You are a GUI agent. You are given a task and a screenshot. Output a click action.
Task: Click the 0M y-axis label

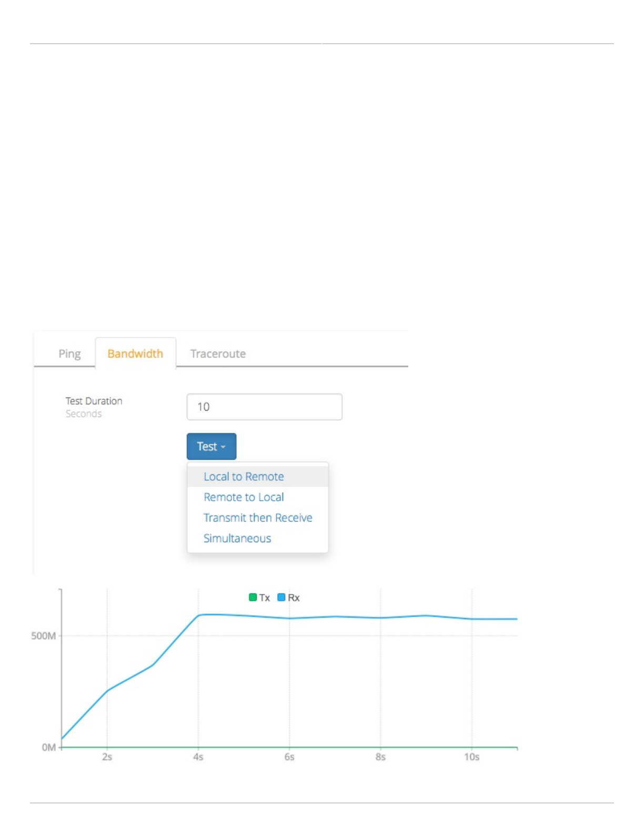49,747
